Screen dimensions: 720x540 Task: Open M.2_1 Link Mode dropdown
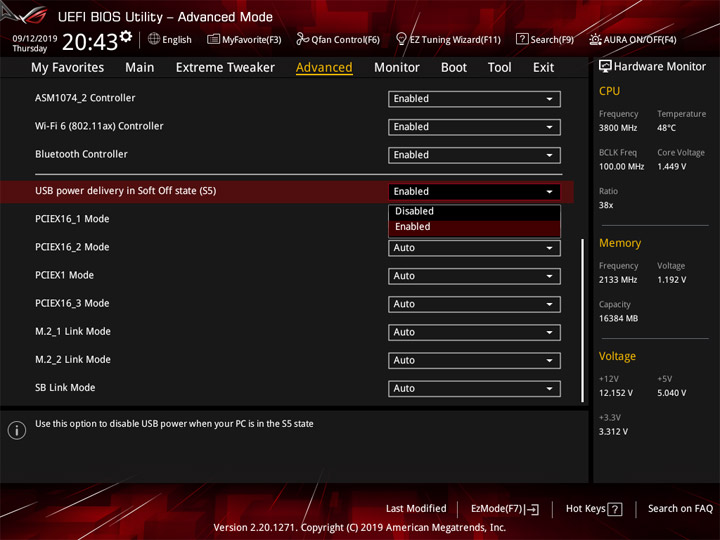point(474,332)
